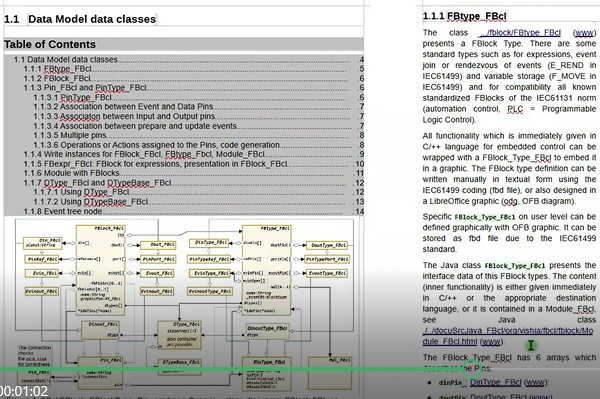This screenshot has height=399, width=600.
Task: Click the DType_FBcl box in diagram
Action: 179,335
